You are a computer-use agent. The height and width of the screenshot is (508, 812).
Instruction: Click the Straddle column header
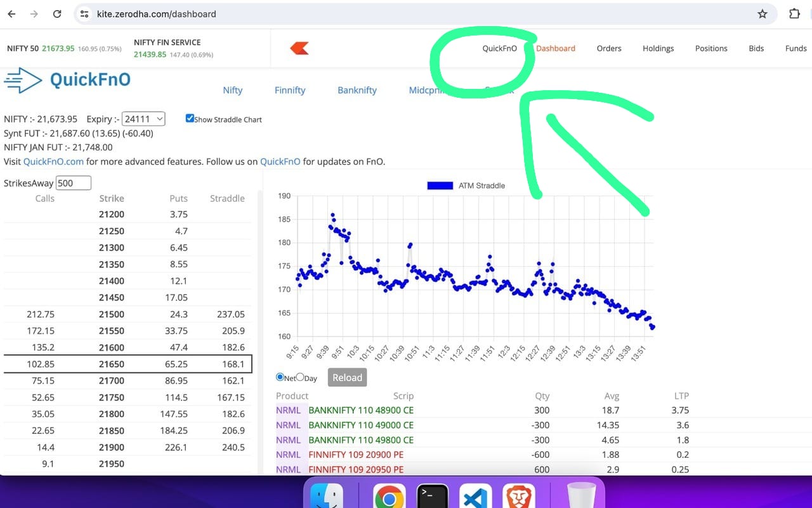pos(227,198)
